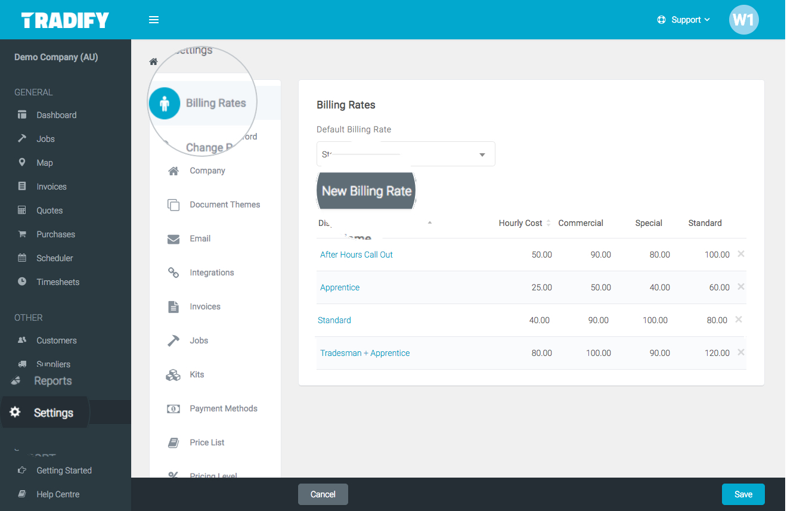This screenshot has width=812, height=511.
Task: Open the Document Themes settings
Action: point(225,204)
